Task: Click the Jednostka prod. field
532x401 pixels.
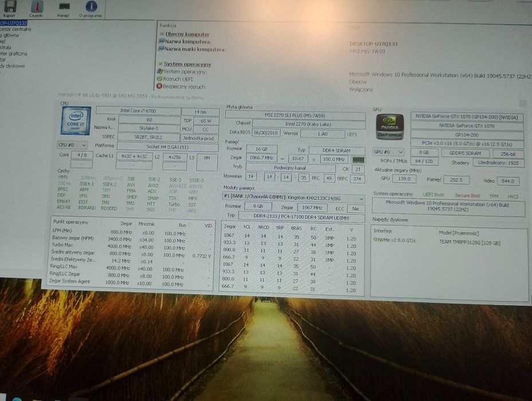Action: (199, 138)
